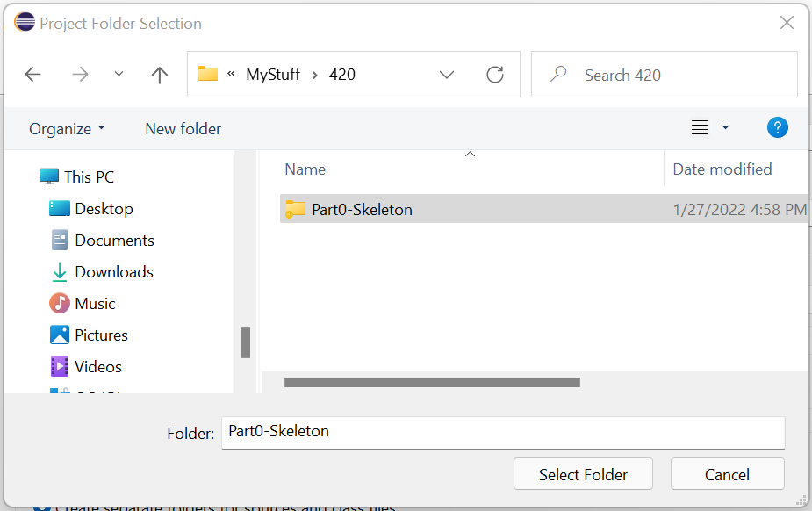The width and height of the screenshot is (812, 511).
Task: Open the help question mark icon
Action: pos(777,128)
